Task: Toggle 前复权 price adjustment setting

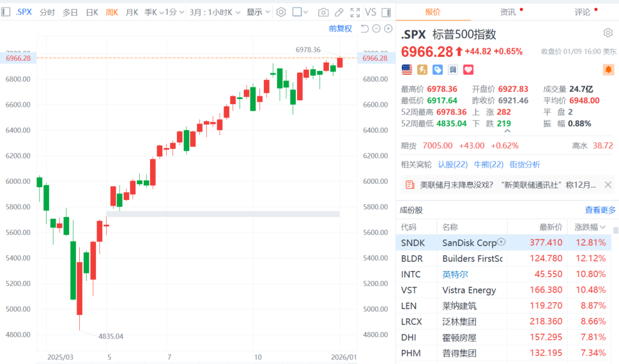Action: tap(340, 29)
